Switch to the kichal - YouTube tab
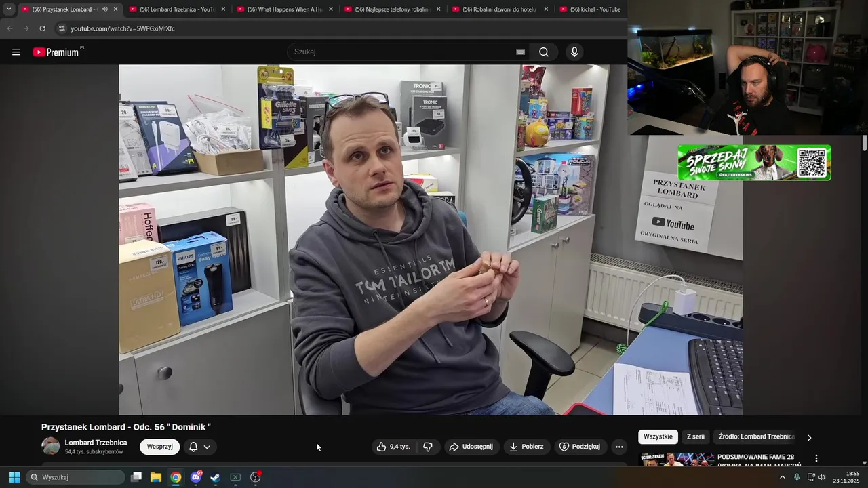This screenshot has width=868, height=488. tap(590, 9)
